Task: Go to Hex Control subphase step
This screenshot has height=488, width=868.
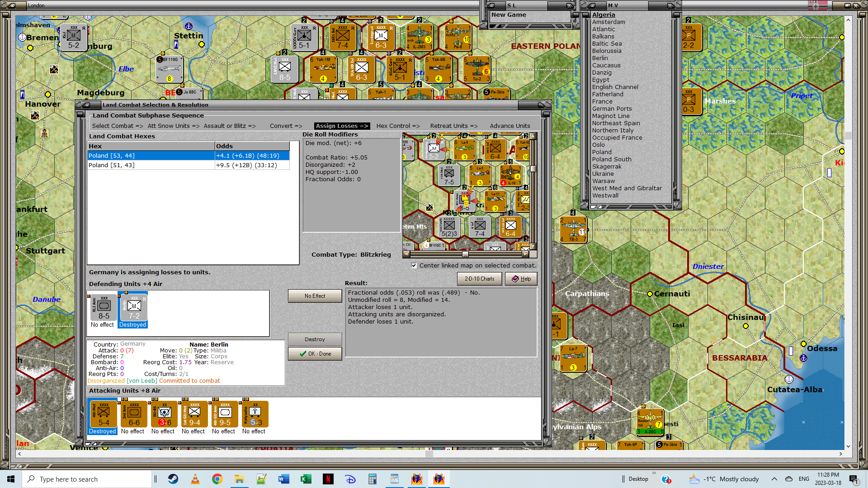Action: [398, 126]
